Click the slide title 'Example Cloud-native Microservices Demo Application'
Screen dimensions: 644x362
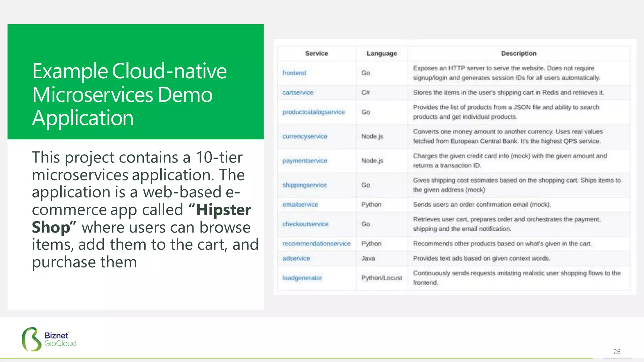129,94
